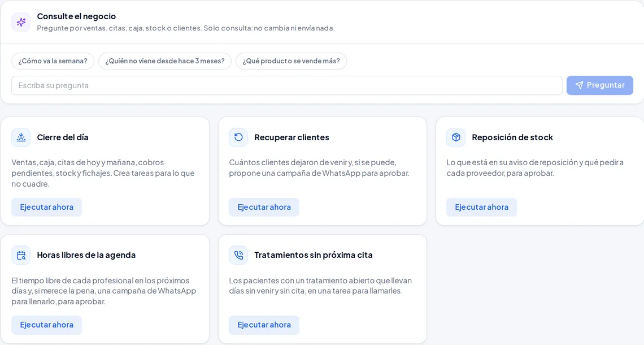Click the Recuperar clientes card title
The image size is (644, 345).
point(291,137)
